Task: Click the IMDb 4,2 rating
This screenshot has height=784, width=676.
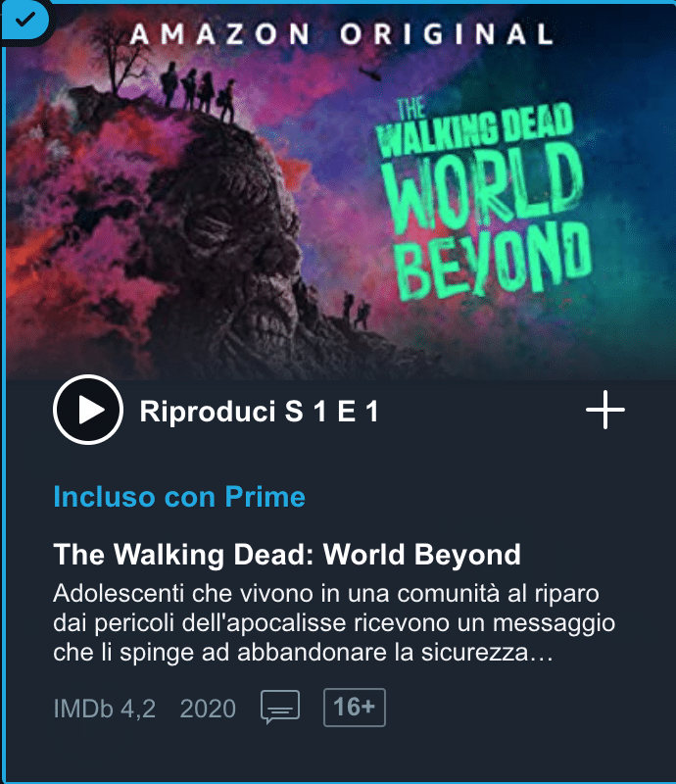Action: point(105,708)
